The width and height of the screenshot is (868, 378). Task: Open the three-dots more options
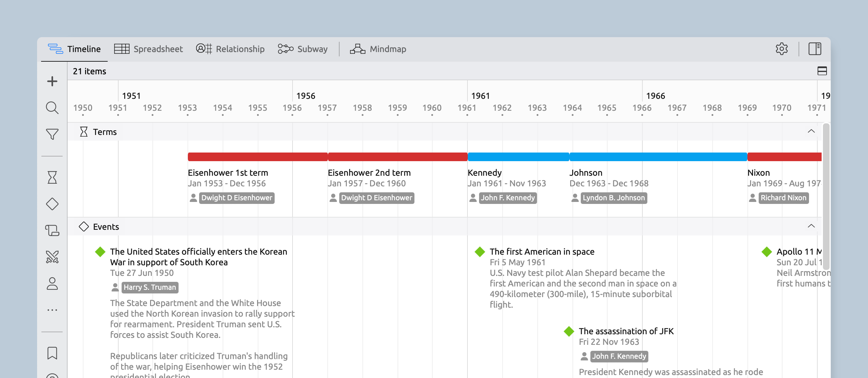click(x=52, y=310)
